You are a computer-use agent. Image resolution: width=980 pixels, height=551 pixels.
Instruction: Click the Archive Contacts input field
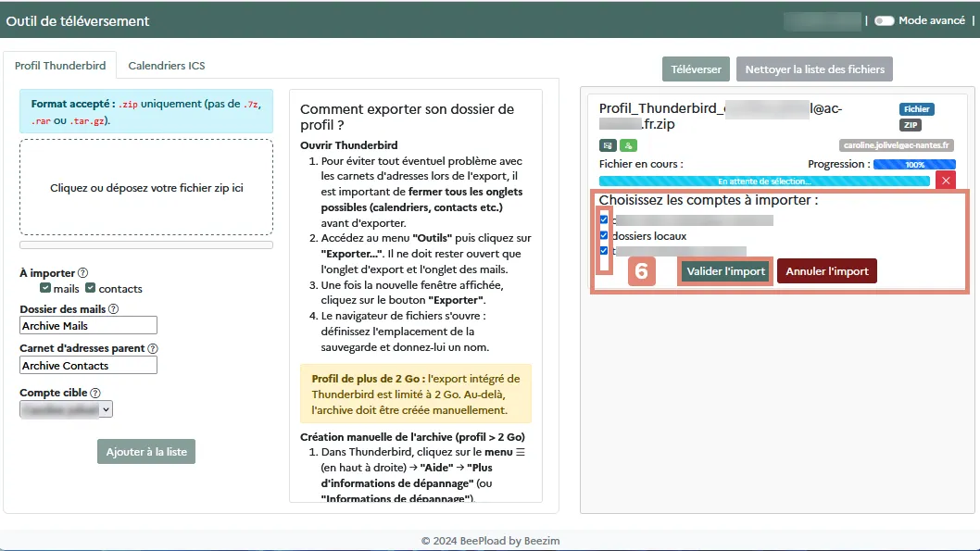coord(88,366)
